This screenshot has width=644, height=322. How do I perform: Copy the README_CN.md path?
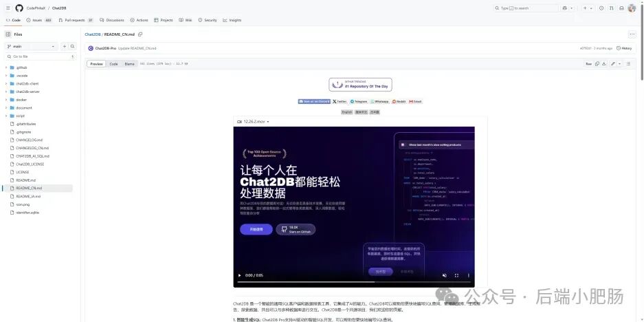coord(140,34)
